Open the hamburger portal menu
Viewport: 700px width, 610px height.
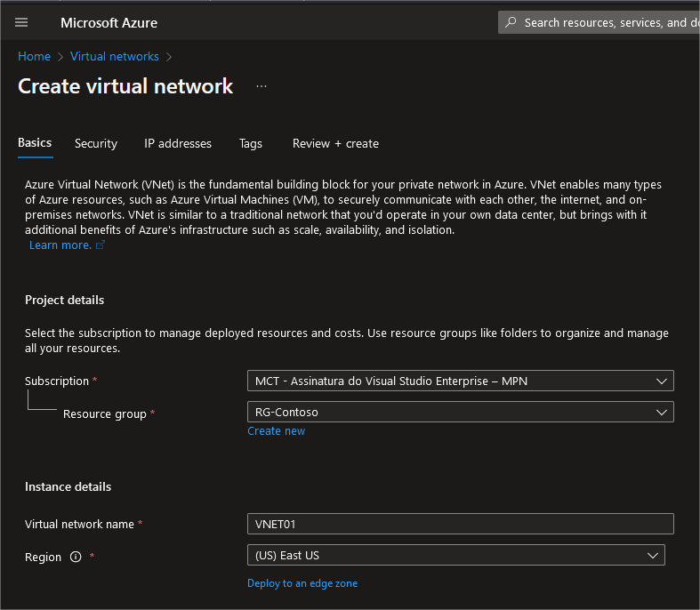pyautogui.click(x=21, y=22)
